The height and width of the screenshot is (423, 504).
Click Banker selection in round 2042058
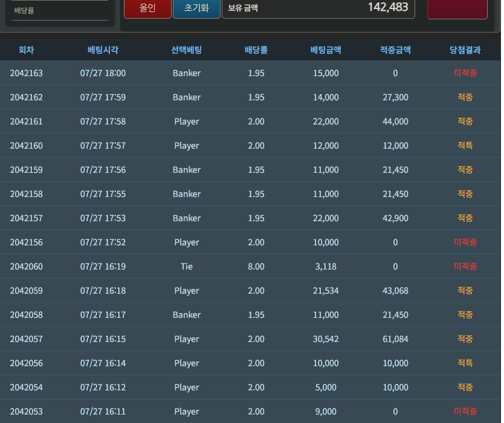point(186,315)
